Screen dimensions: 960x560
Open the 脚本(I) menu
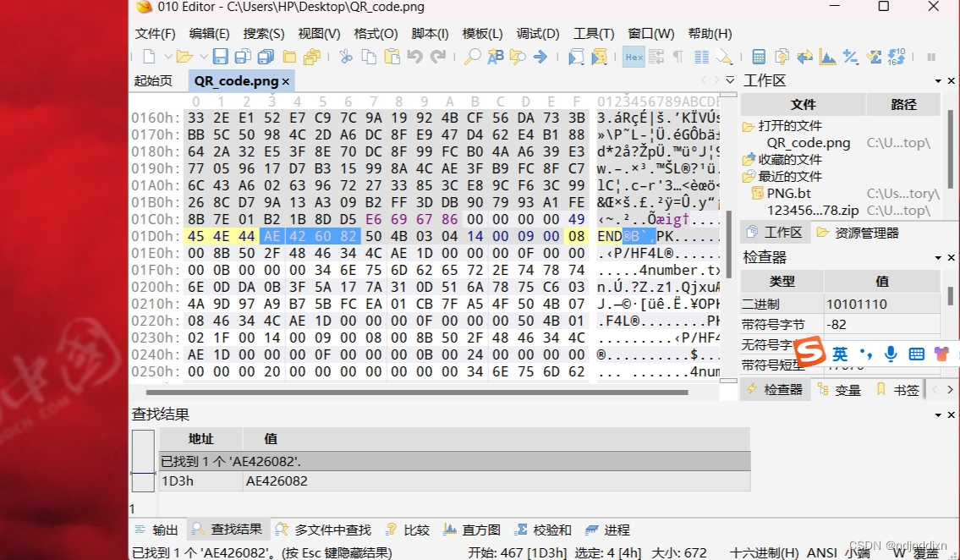[x=430, y=34]
